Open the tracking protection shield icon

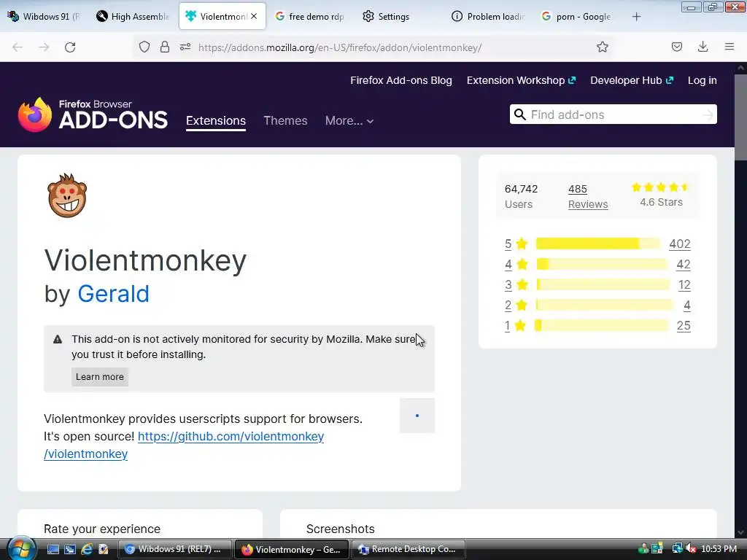144,47
